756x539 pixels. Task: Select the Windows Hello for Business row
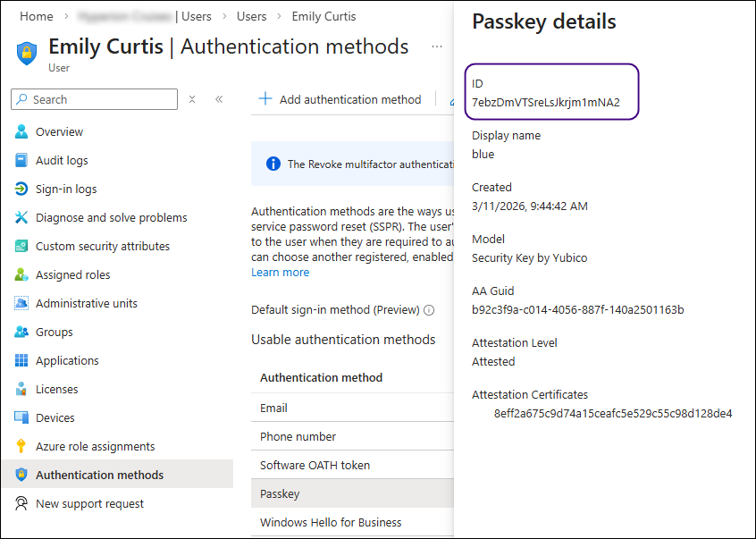tap(331, 522)
